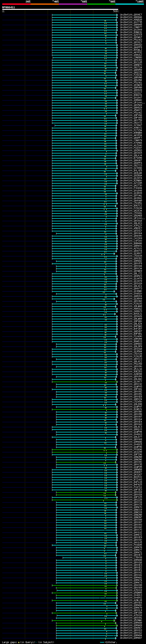Select the UniRef100_Q93WZ9 label
Image resolution: width=146 pixels, height=644 pixels.
click(x=131, y=85)
